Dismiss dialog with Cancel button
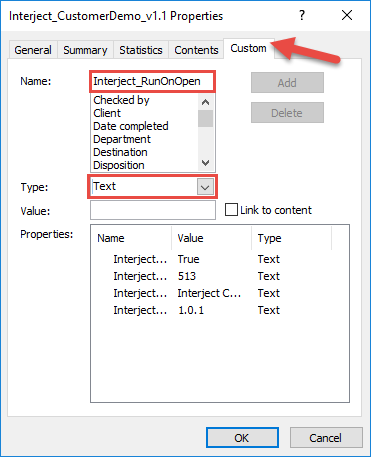Viewport: 371px width, 457px height. [x=326, y=437]
